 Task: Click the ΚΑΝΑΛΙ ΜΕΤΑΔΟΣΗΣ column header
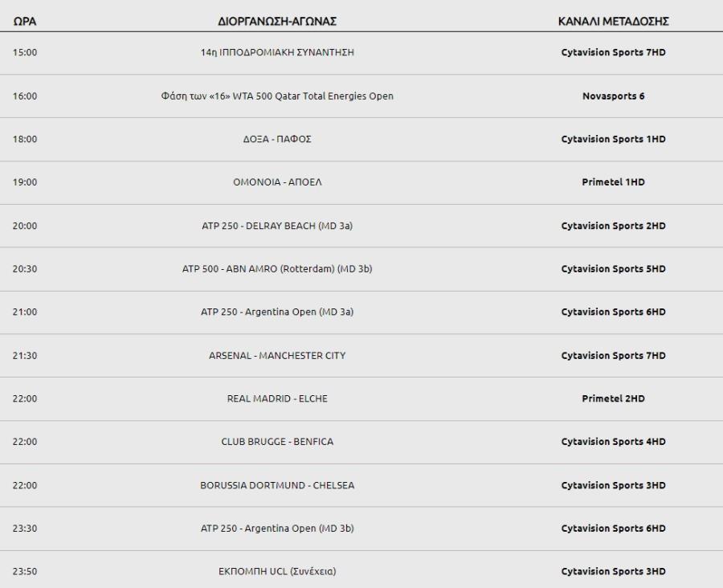point(613,22)
